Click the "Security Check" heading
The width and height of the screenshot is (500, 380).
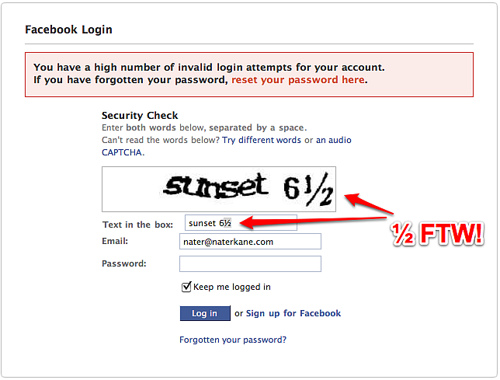coord(140,115)
